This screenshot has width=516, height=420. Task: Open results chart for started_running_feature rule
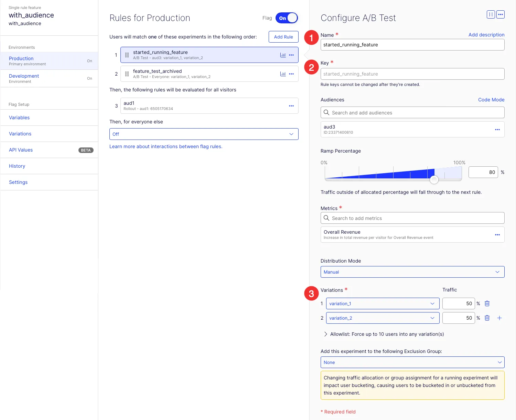point(283,55)
